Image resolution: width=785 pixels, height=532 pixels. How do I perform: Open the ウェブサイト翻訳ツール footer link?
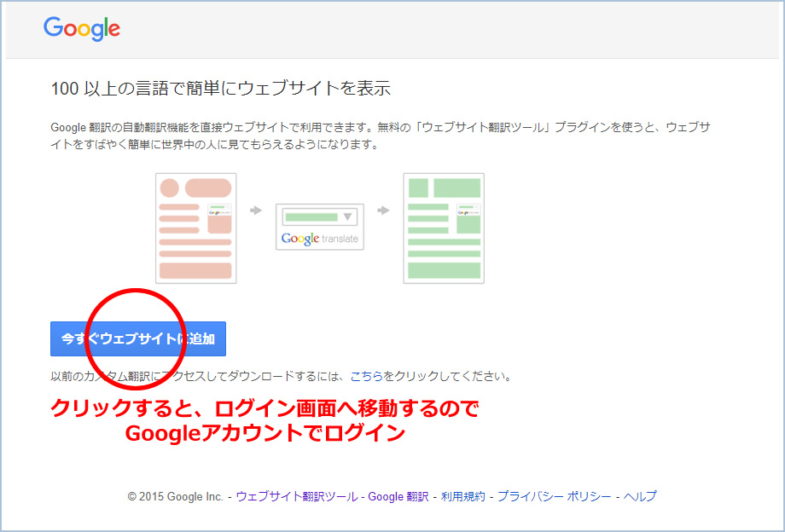[x=297, y=496]
